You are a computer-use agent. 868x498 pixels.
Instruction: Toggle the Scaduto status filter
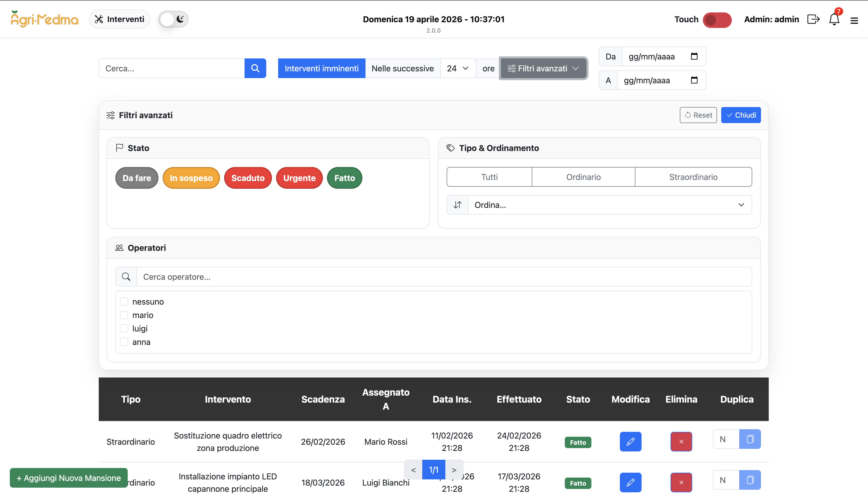[x=248, y=178]
